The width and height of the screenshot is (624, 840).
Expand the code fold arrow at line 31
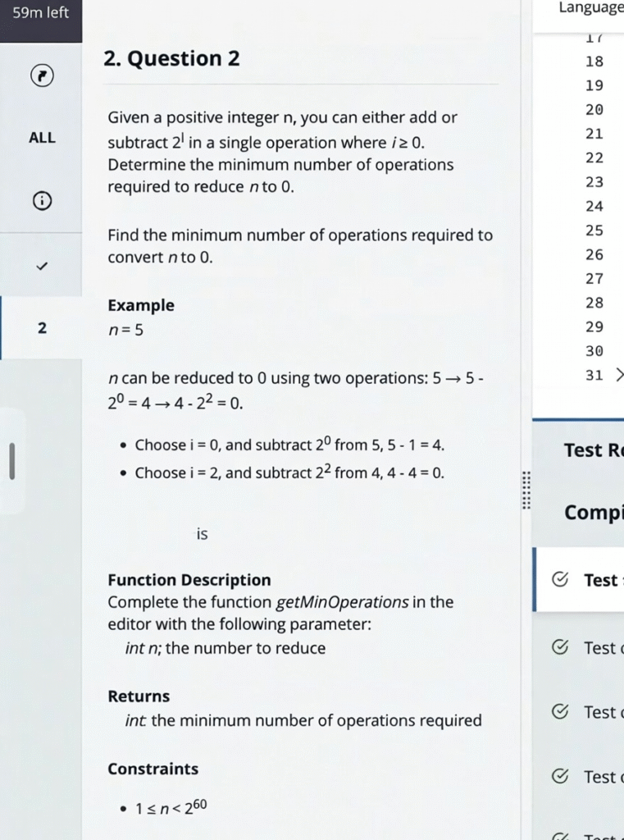(619, 376)
